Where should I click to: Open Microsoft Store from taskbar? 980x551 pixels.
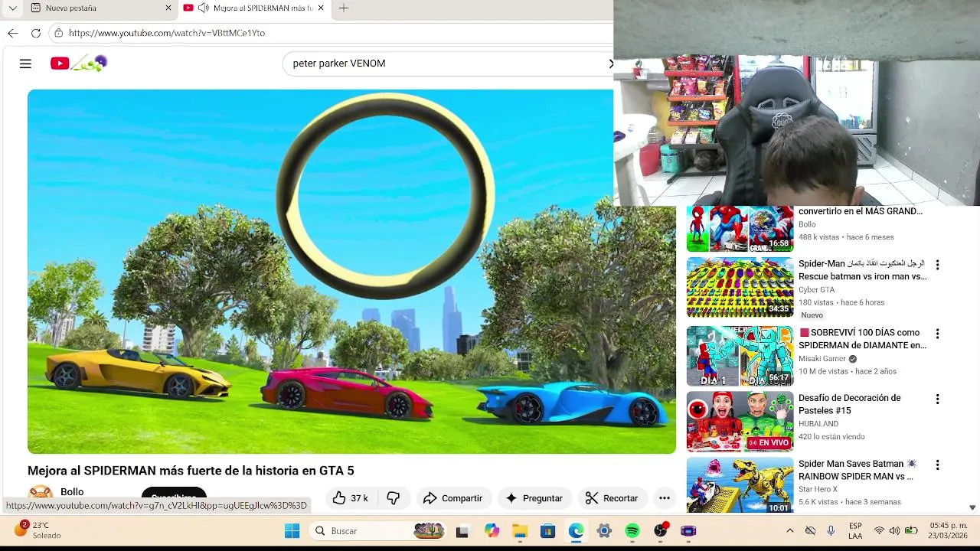(x=547, y=530)
